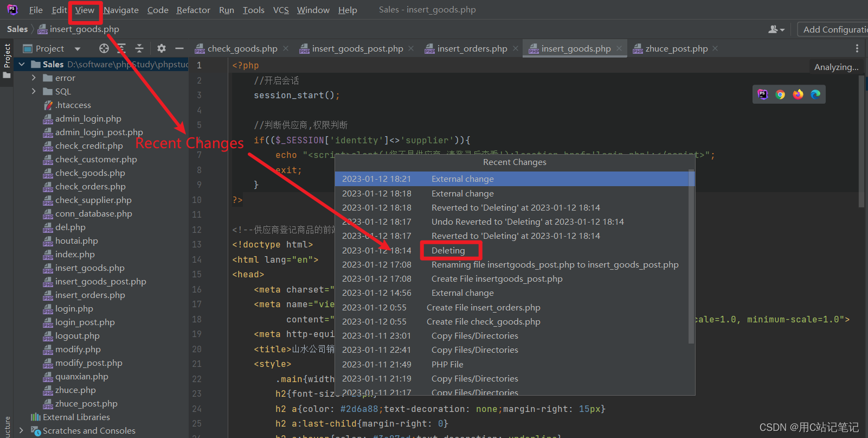Click the Analyzing status indicator

836,67
